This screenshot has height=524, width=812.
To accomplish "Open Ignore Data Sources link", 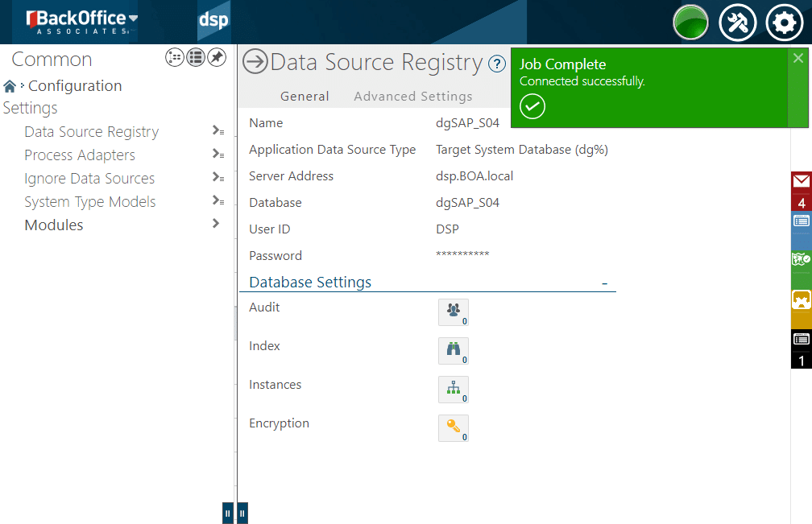I will pos(89,179).
